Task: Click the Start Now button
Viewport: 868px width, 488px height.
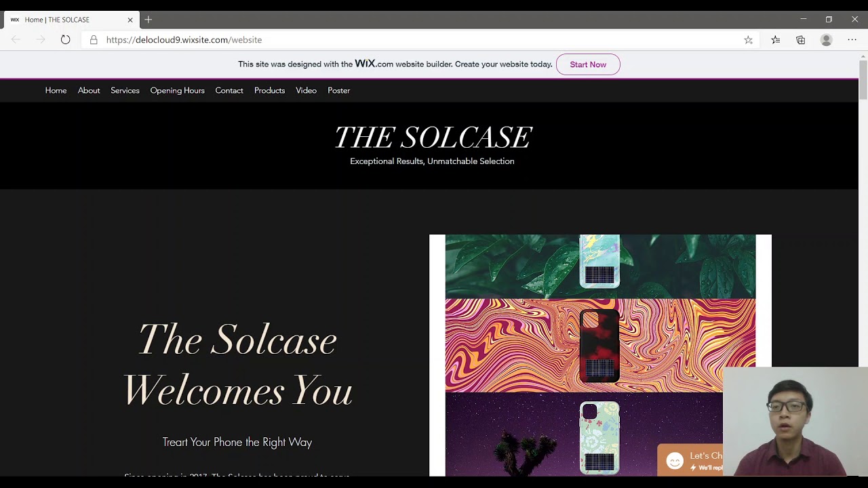Action: 588,64
